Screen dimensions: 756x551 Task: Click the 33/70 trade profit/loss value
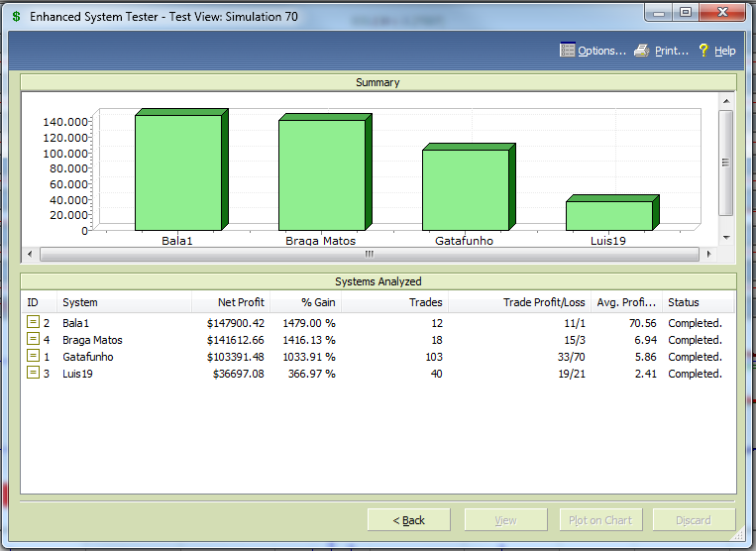tap(572, 357)
